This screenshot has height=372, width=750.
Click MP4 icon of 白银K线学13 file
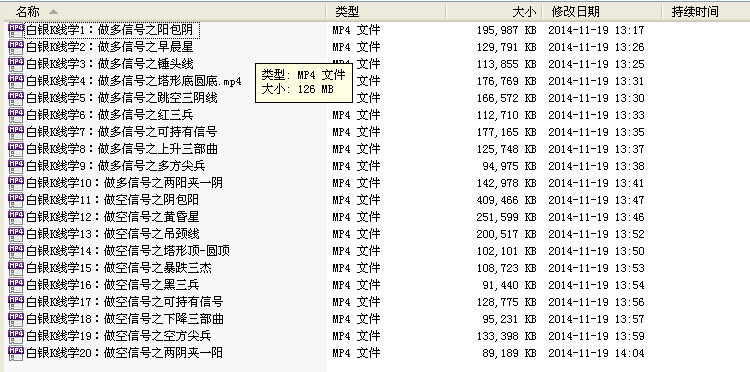[16, 234]
